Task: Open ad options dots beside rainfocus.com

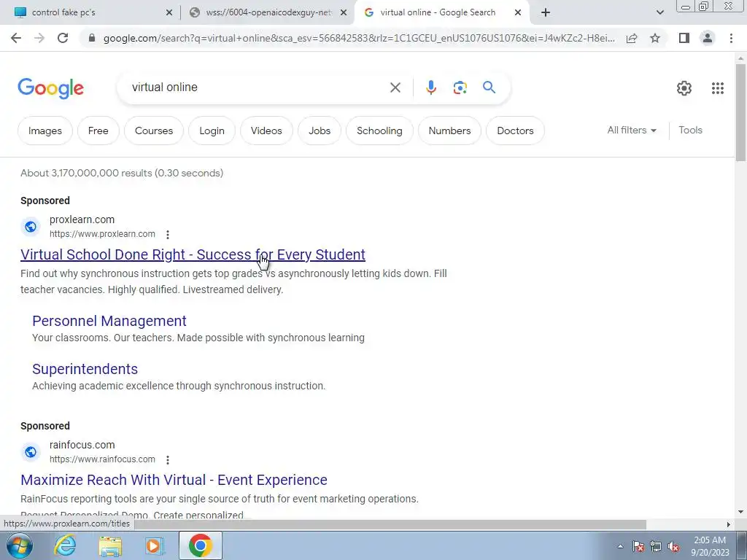Action: click(168, 459)
